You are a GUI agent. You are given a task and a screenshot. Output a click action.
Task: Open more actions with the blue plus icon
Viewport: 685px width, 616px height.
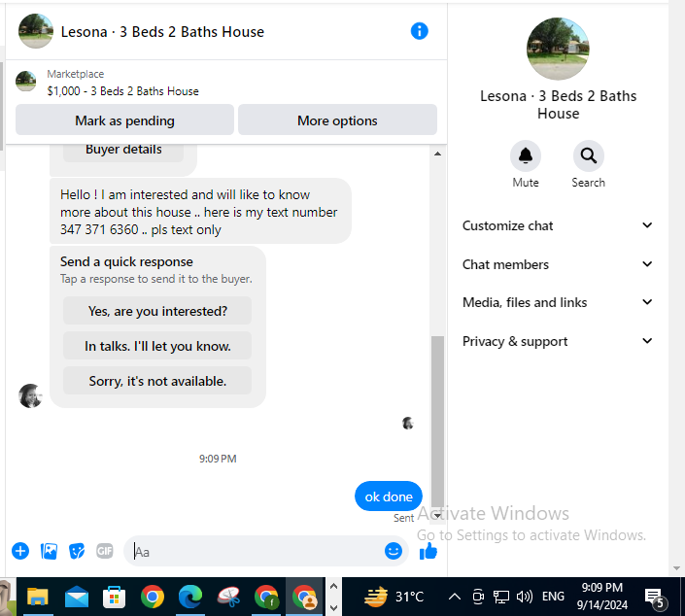tap(20, 551)
